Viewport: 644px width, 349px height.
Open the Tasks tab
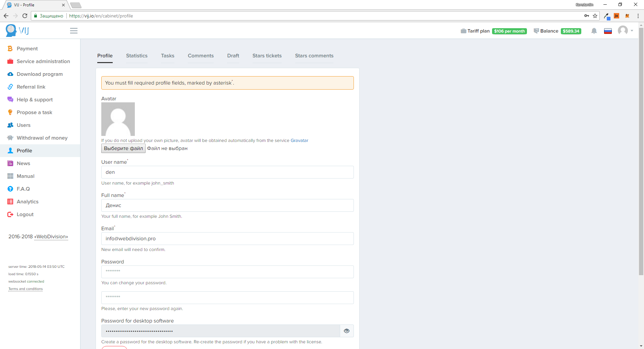tap(167, 56)
